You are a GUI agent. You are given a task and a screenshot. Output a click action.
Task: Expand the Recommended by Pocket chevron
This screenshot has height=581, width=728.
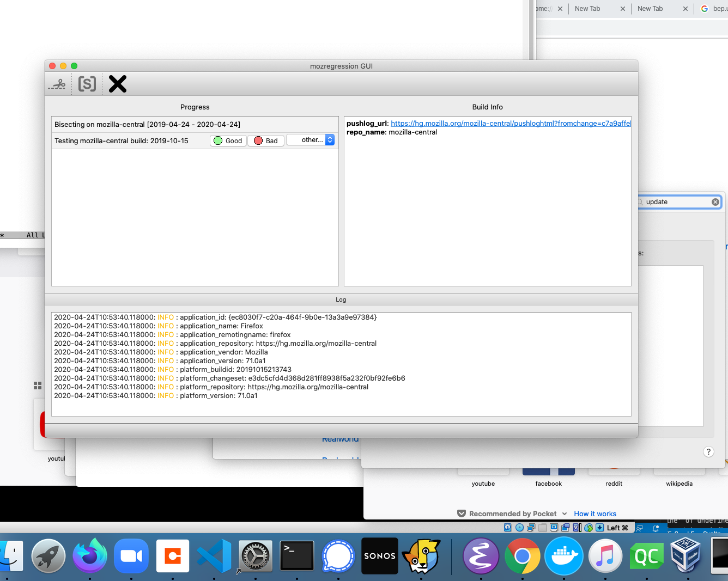click(x=565, y=513)
